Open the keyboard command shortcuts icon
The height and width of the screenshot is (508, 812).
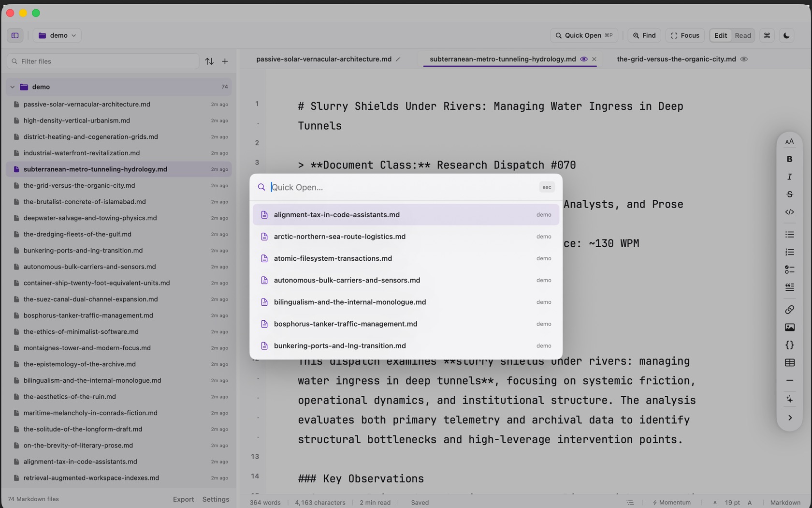pos(767,35)
